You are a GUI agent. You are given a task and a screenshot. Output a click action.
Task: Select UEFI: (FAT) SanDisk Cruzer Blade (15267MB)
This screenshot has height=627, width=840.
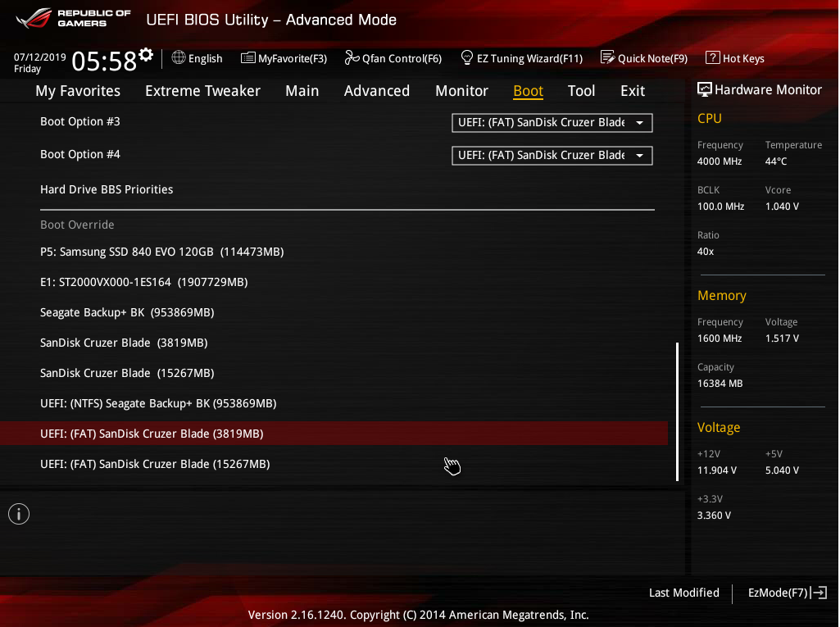click(155, 464)
